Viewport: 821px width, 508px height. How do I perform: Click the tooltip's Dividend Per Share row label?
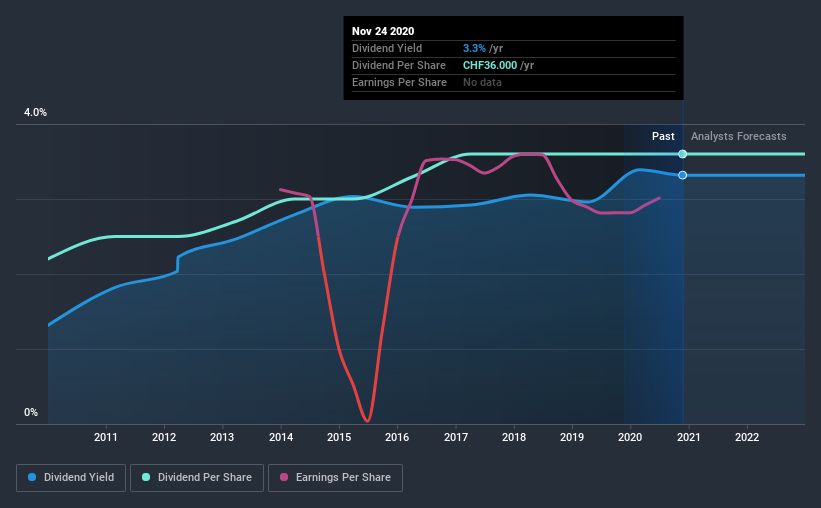tap(399, 65)
